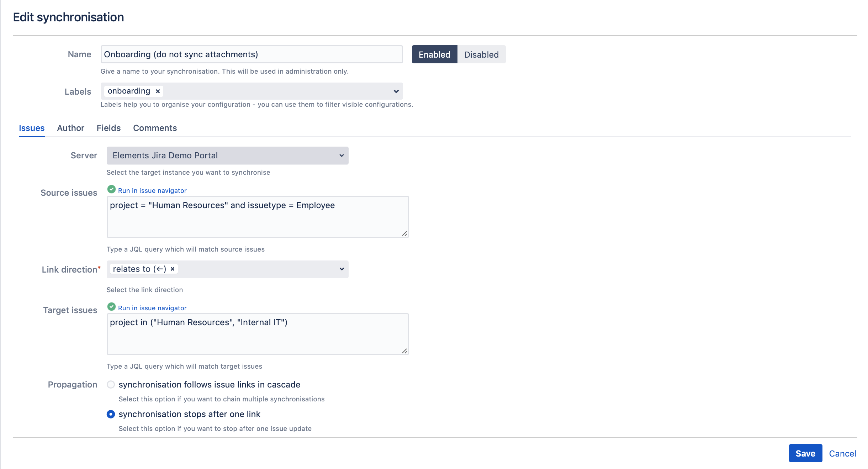Expand the Labels dropdown
This screenshot has height=469, width=868.
click(396, 91)
